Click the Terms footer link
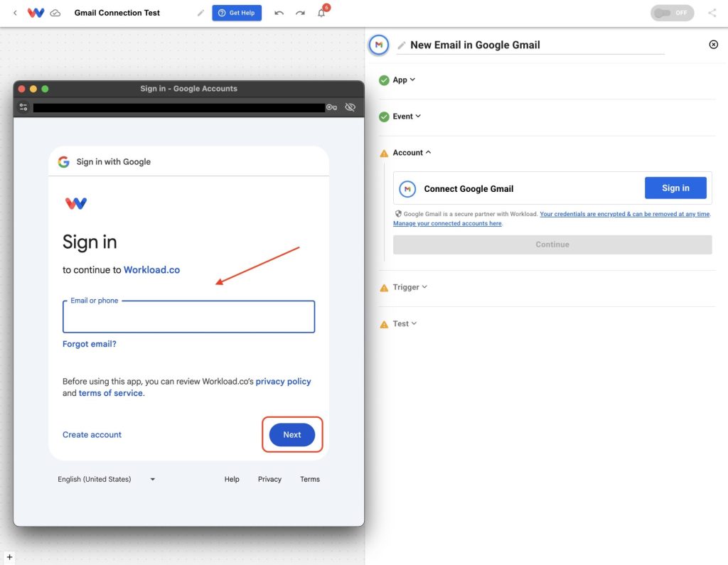The width and height of the screenshot is (728, 565). point(310,479)
